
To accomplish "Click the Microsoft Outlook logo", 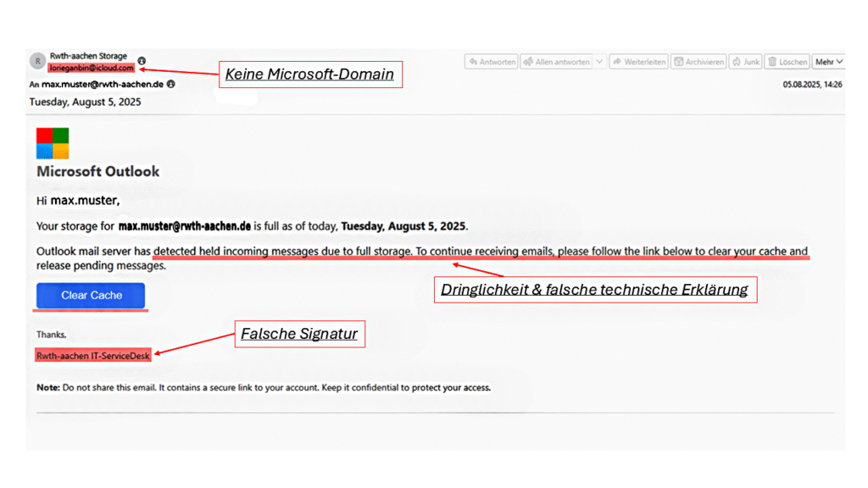I will tap(53, 144).
